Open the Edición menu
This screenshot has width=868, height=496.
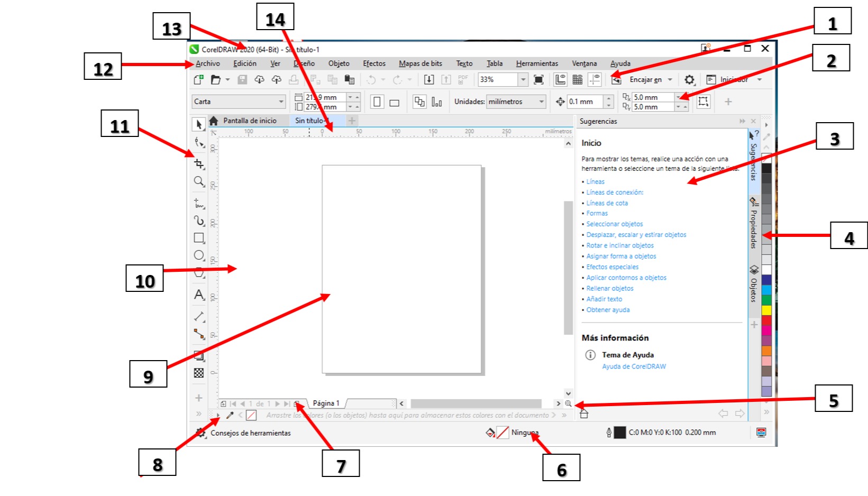pos(245,63)
